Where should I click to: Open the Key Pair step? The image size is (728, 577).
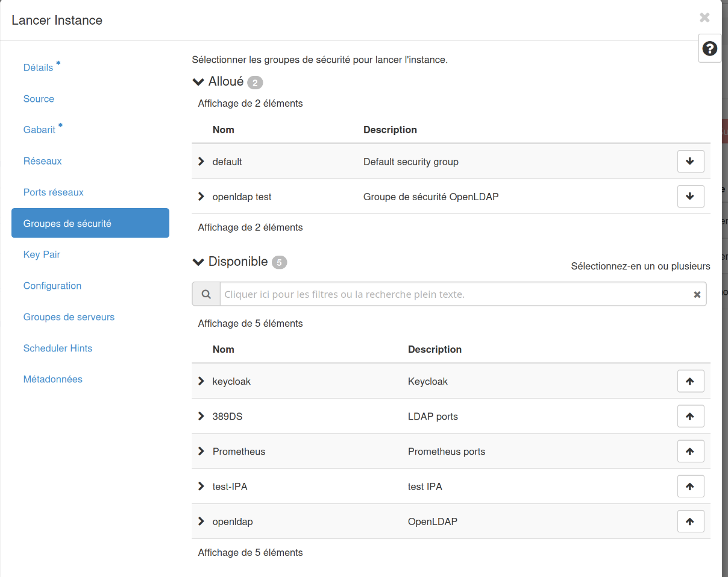pos(42,254)
